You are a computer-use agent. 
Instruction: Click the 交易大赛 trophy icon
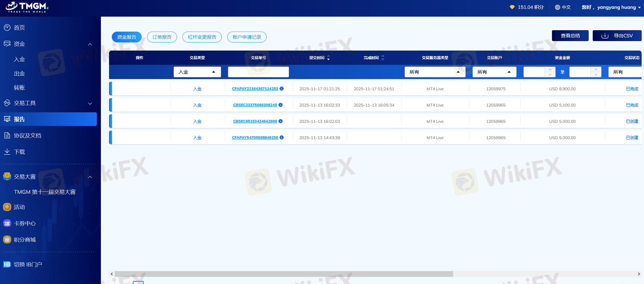tap(7, 176)
